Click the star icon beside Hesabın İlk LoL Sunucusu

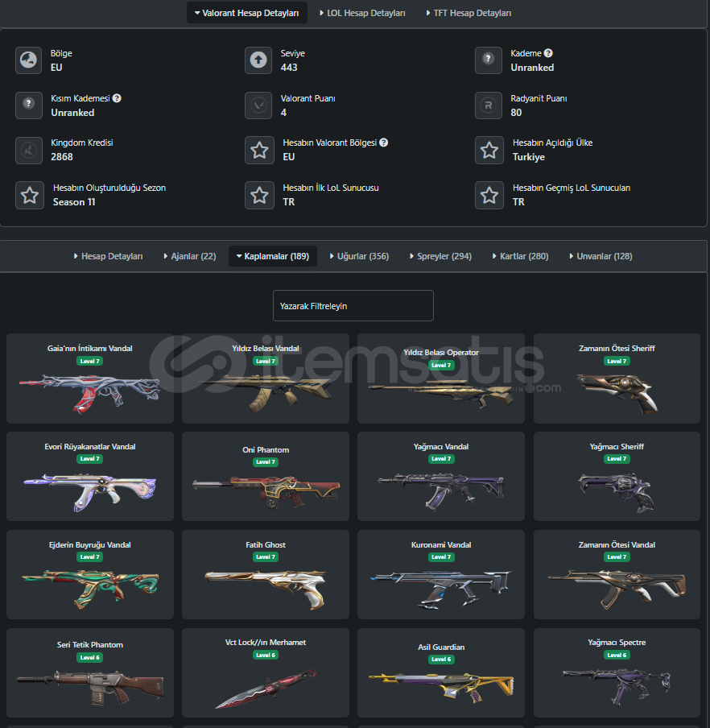pyautogui.click(x=259, y=195)
